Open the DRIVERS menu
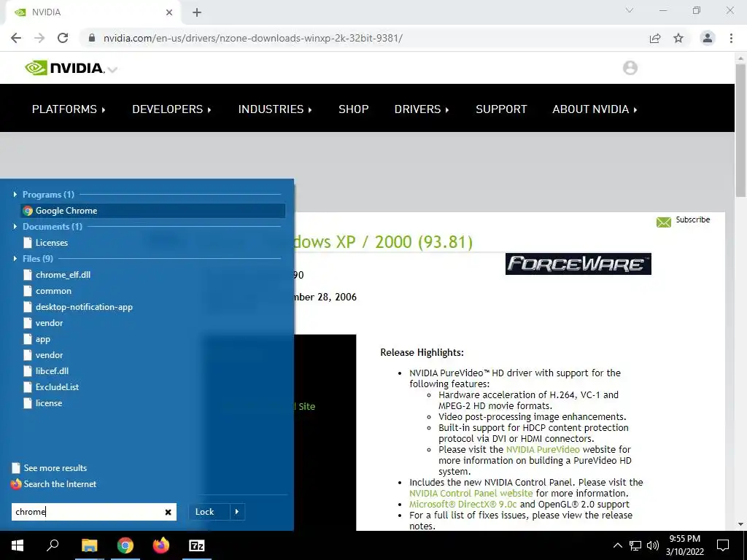The height and width of the screenshot is (560, 747). pos(422,109)
